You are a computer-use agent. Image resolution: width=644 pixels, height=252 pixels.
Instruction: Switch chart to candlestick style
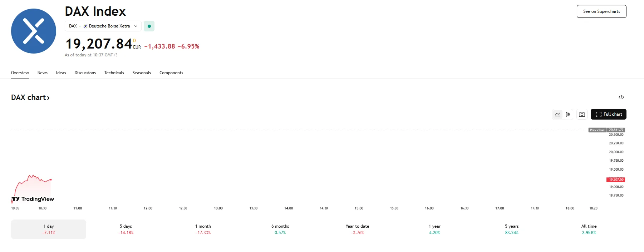tap(568, 115)
